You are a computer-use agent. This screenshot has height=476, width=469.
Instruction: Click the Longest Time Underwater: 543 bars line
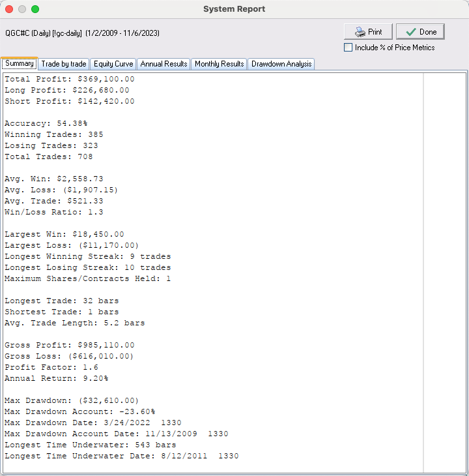pyautogui.click(x=91, y=445)
